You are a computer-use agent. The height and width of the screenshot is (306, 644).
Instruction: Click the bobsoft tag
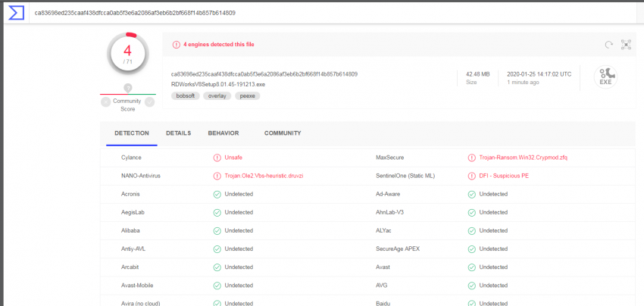point(185,96)
